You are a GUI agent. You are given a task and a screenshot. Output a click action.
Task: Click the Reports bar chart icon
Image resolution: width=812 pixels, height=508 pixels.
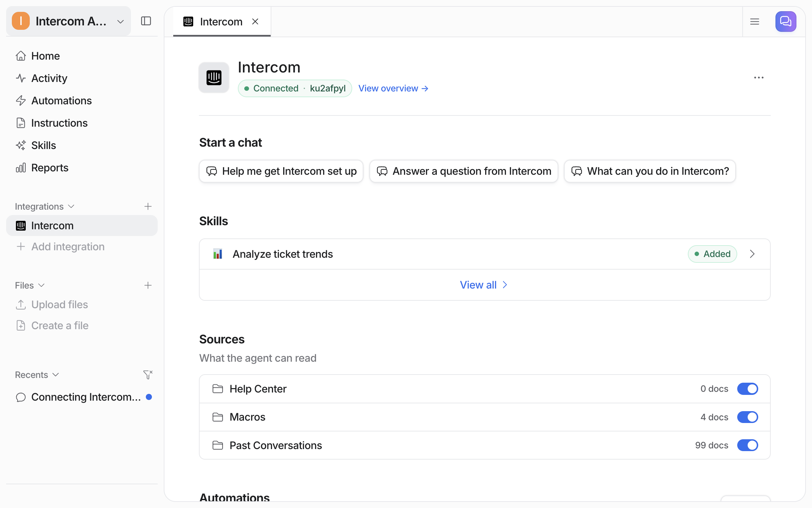[21, 168]
